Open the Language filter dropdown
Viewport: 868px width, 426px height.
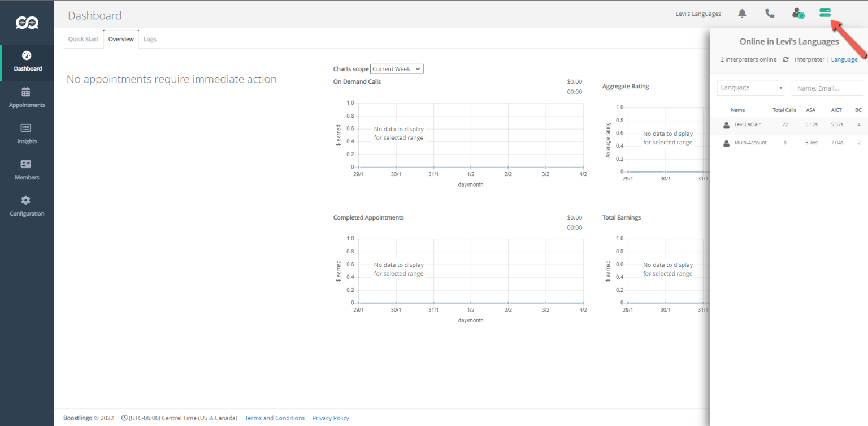coord(750,88)
